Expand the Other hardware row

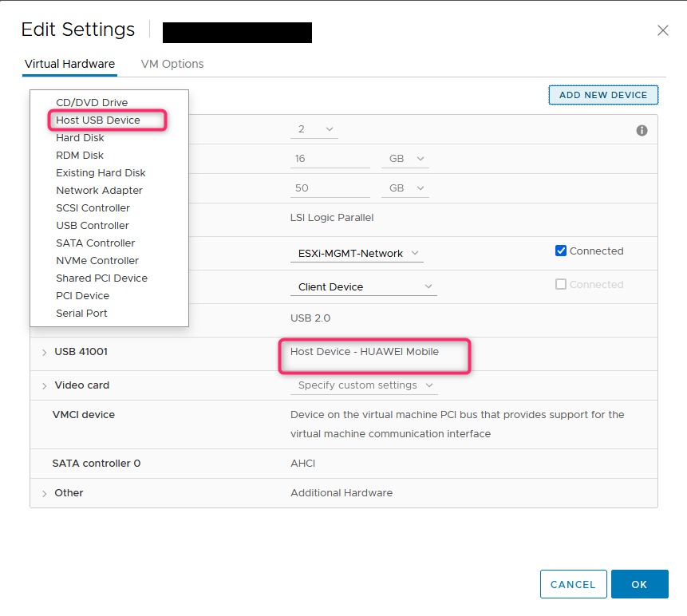(x=45, y=493)
